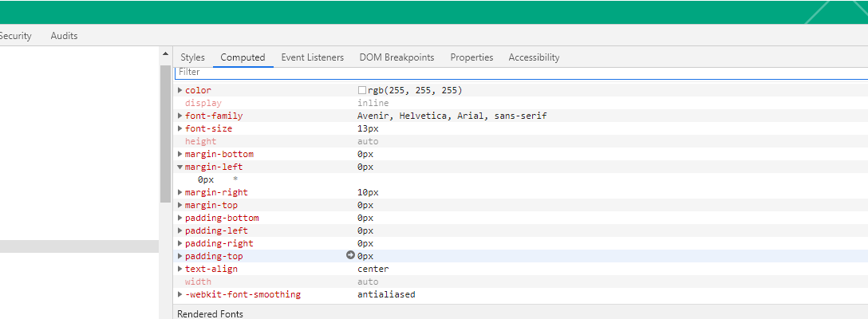Click the padding-left property name
This screenshot has height=319, width=868.
[216, 230]
